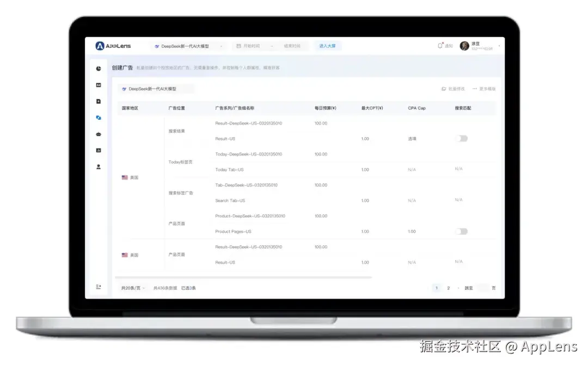Click the 每日预算(¥) column header

tap(326, 108)
